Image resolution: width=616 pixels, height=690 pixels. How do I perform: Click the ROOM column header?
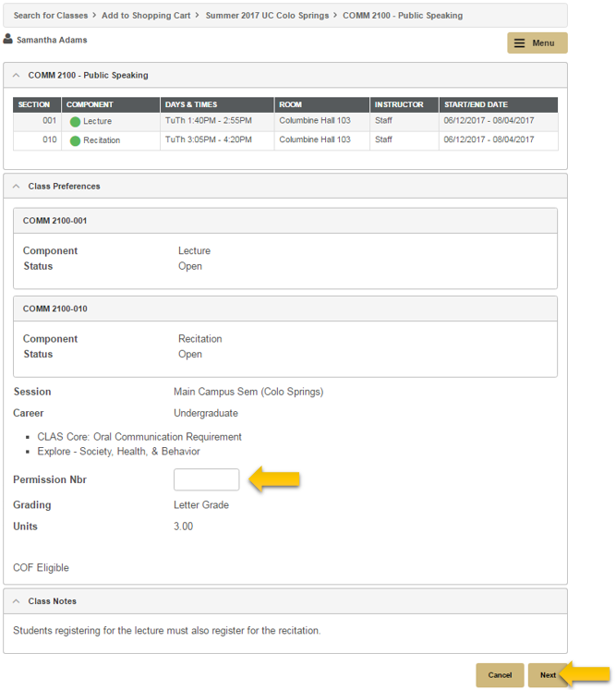[x=322, y=104]
